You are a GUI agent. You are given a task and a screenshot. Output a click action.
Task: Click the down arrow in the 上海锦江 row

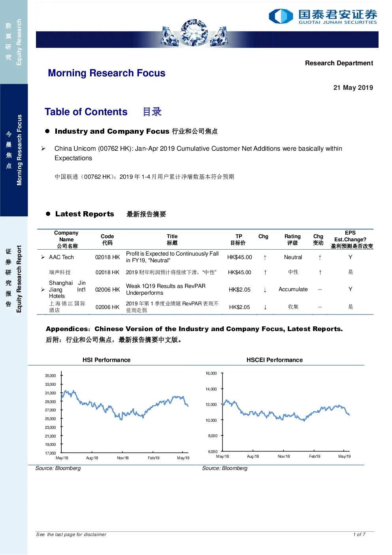(x=265, y=307)
